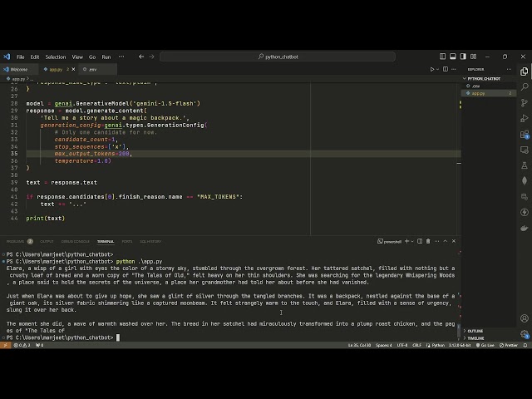Expand the Timeline section
The height and width of the screenshot is (399, 532).
click(x=475, y=338)
